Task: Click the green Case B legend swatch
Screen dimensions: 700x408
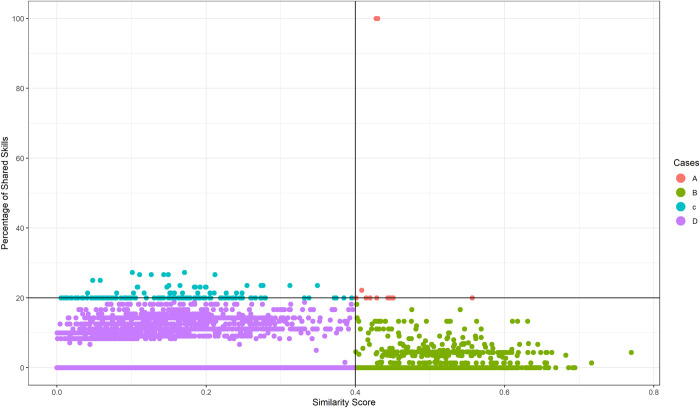Action: coord(681,192)
